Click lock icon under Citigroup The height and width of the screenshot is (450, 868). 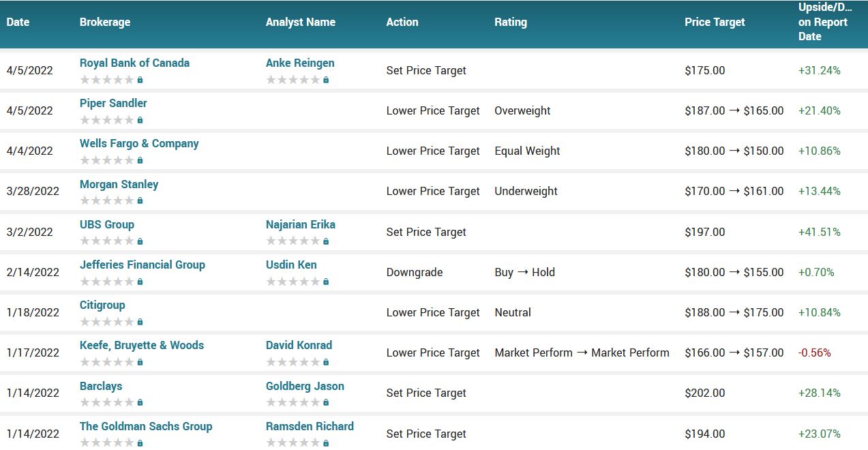[140, 322]
